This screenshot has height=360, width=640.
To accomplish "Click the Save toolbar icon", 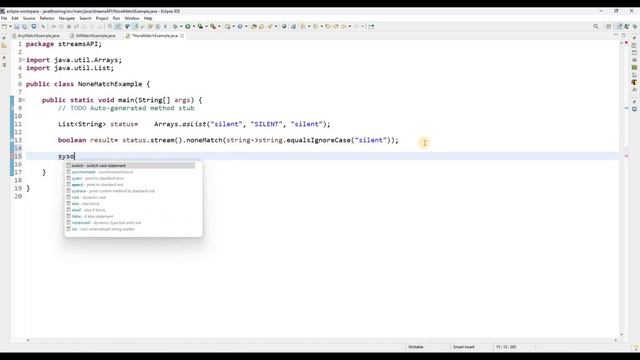I will (x=17, y=27).
